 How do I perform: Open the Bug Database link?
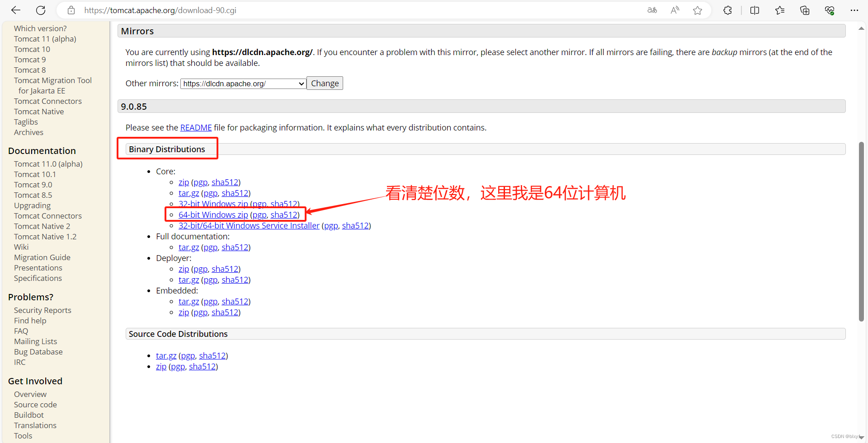[38, 351]
